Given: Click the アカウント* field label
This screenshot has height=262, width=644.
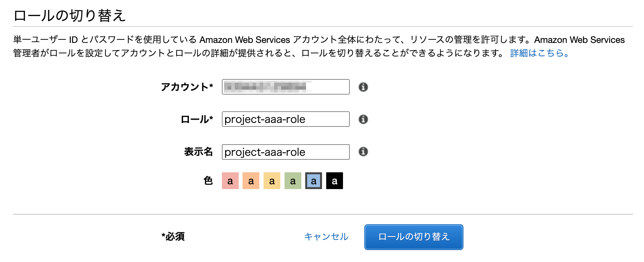Looking at the screenshot, I should pos(187,86).
